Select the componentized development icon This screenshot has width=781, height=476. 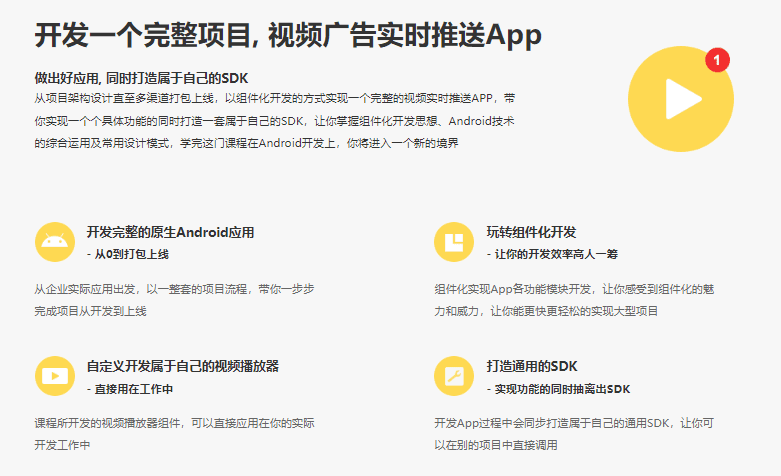[453, 242]
